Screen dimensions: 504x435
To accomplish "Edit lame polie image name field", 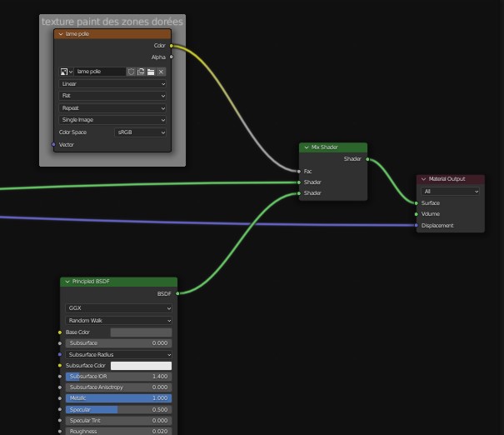I will 100,72.
